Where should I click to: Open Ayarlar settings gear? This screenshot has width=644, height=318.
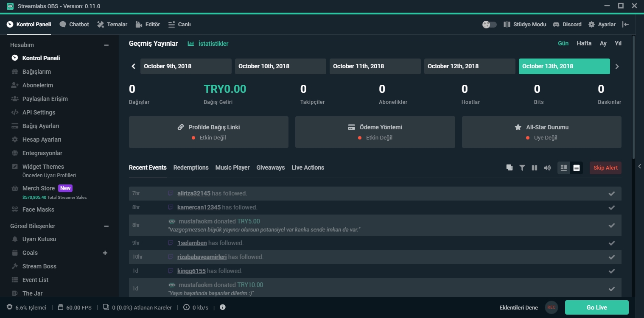(602, 25)
